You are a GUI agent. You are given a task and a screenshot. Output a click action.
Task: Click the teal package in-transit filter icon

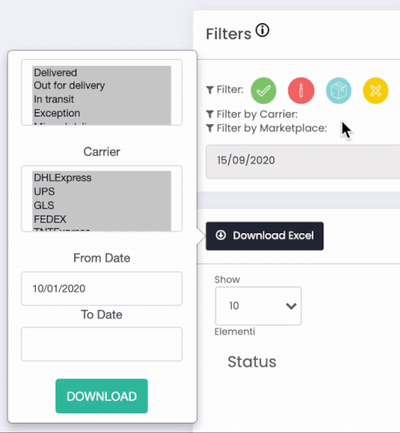(338, 90)
